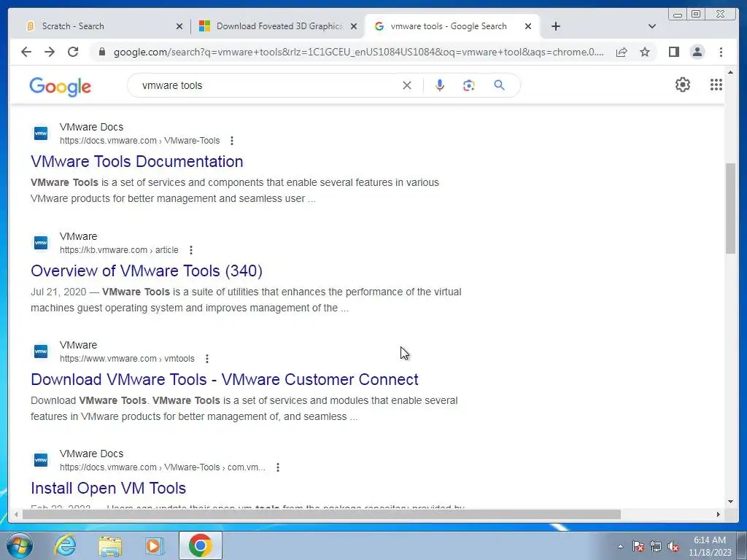Click https://docs.vmware.com › VMware-Tools URL text
The width and height of the screenshot is (747, 560).
(x=139, y=141)
